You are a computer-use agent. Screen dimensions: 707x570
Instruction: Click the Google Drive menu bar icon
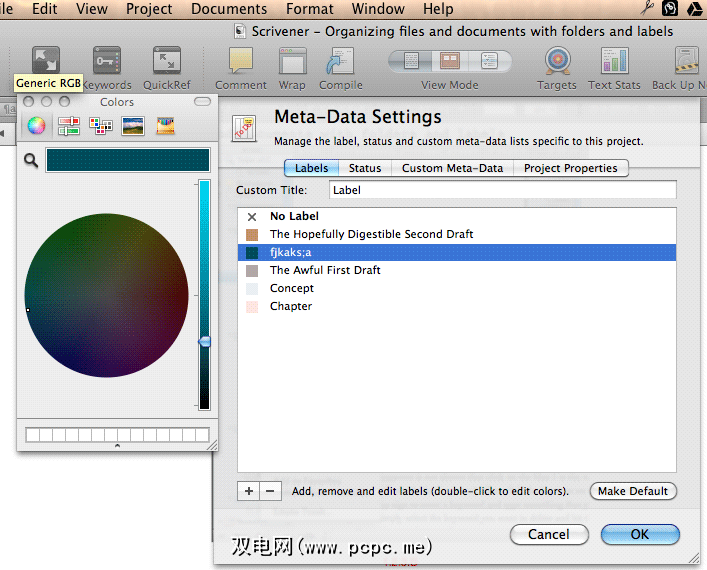[x=695, y=9]
